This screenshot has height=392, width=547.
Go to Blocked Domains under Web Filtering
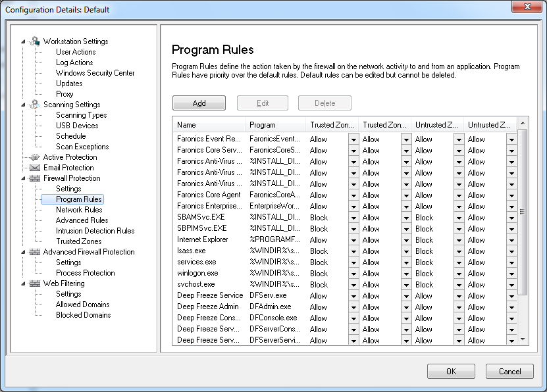pos(83,315)
